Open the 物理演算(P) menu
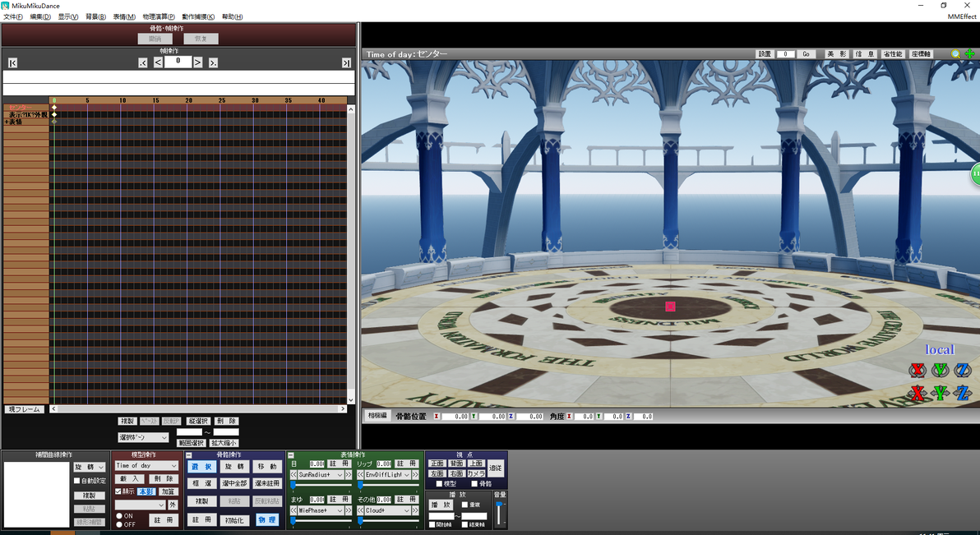980x535 pixels. [159, 17]
